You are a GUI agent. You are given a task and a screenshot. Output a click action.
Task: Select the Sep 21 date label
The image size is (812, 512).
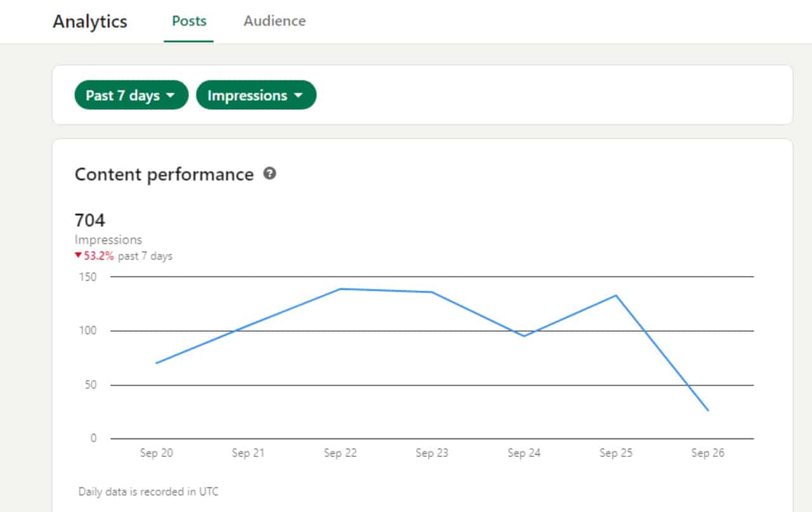[x=248, y=453]
